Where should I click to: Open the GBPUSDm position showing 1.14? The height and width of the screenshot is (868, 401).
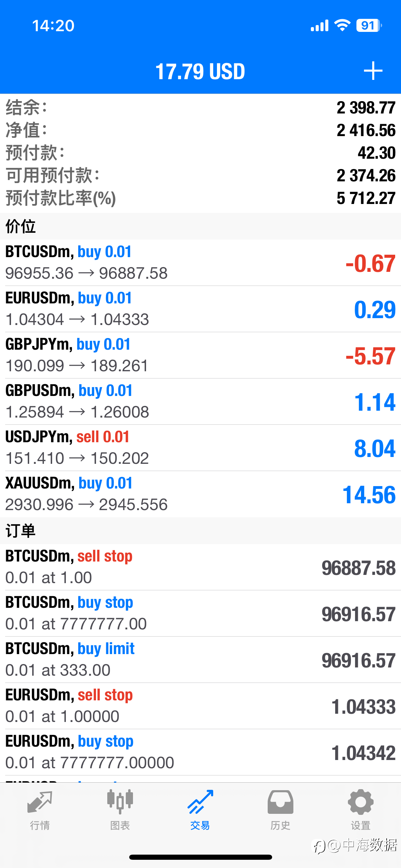click(x=200, y=401)
